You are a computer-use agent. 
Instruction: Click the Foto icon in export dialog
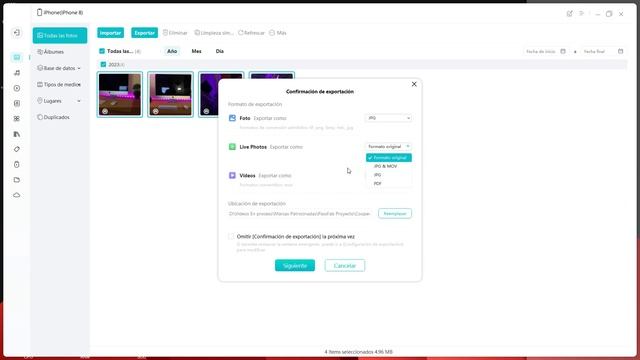pos(232,118)
